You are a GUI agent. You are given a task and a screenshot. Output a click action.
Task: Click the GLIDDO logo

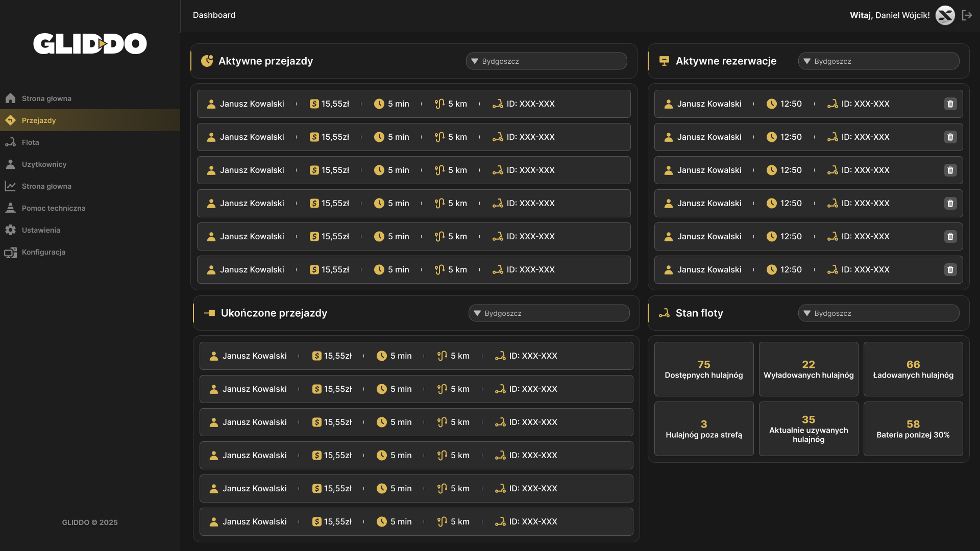[x=90, y=44]
